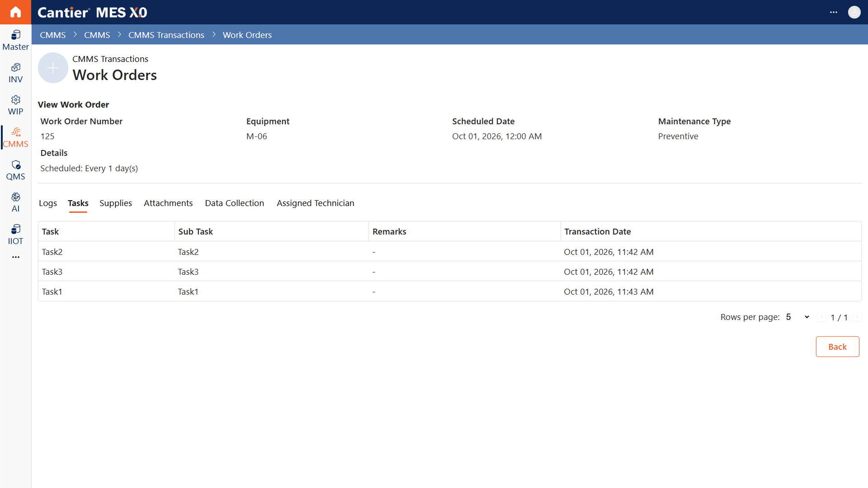
Task: Switch to the Supplies tab
Action: pos(116,203)
